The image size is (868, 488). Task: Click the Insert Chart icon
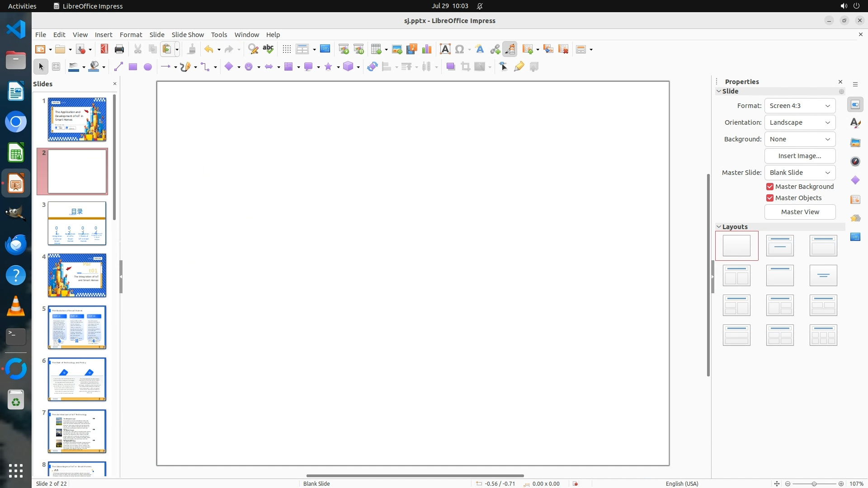point(426,49)
